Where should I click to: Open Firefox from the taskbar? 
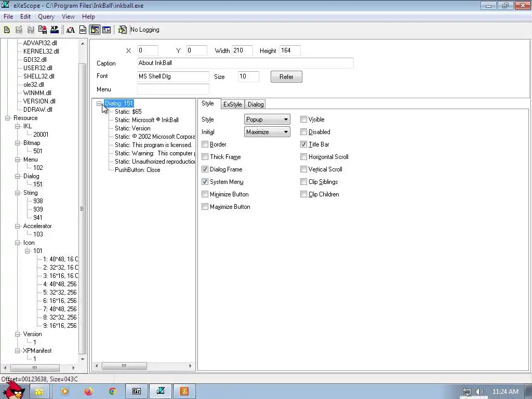tap(88, 392)
